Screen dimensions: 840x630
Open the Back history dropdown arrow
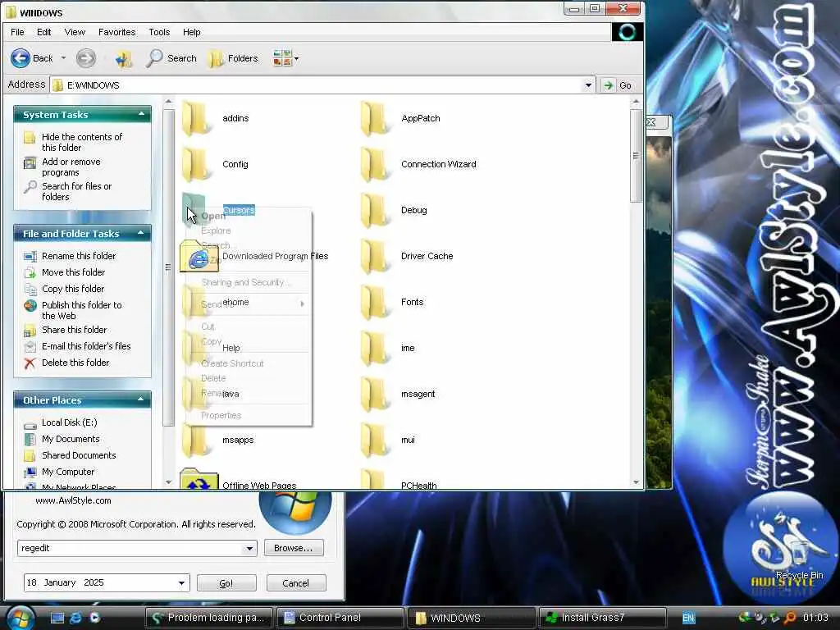pos(63,58)
